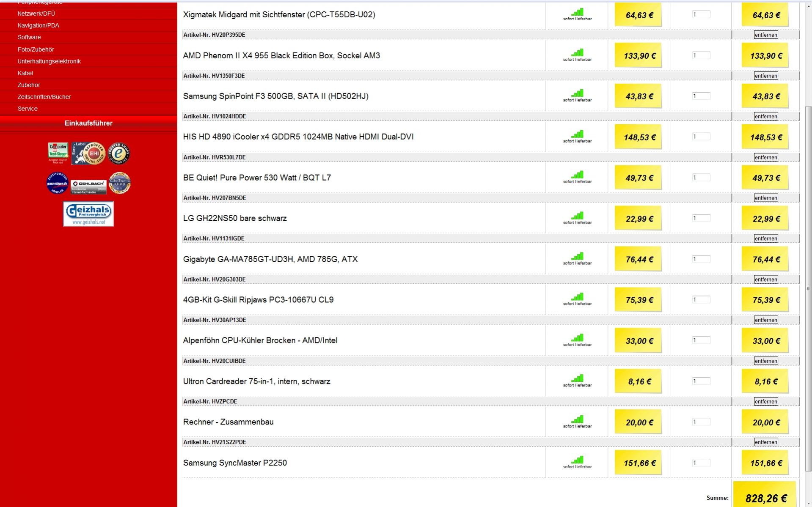
Task: Click Artikel-Nr. HV21S22PDE text
Action: [x=215, y=442]
